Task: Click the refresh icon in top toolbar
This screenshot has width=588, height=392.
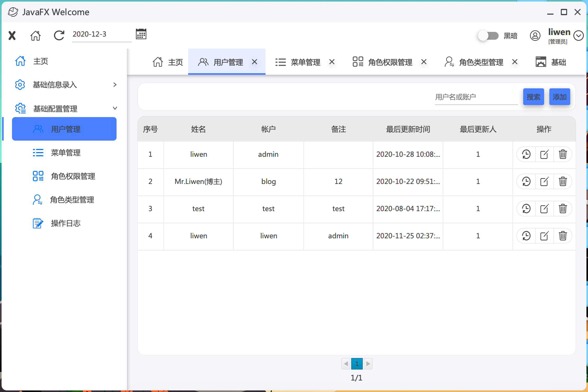Action: pyautogui.click(x=59, y=36)
